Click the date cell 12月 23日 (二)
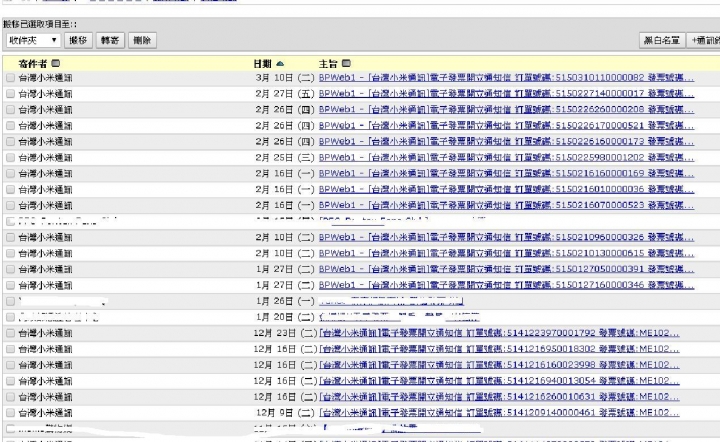Screen dimensions: 720x442 coord(285,333)
